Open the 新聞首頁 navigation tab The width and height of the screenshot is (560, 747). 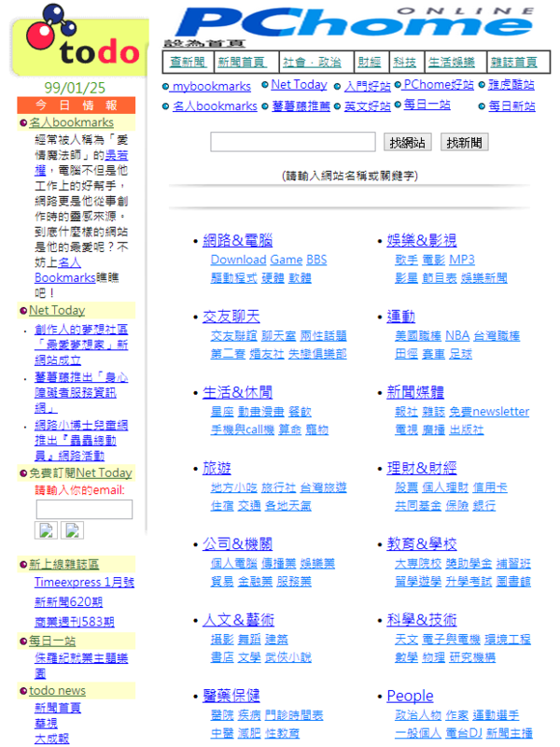coord(241,62)
